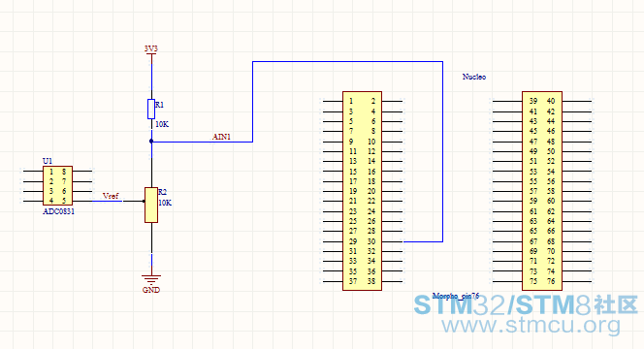Viewport: 644px width, 349px height.
Task: Click pin number 60 on the right header
Action: (551, 201)
